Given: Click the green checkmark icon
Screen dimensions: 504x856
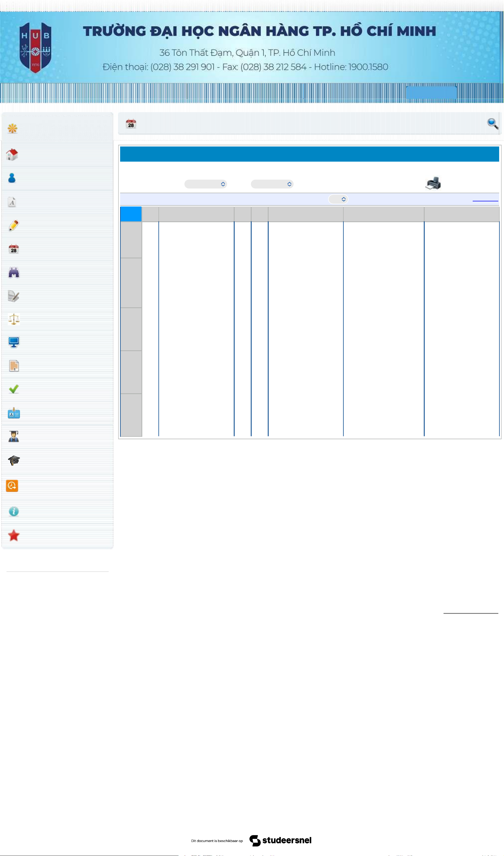Looking at the screenshot, I should click(13, 389).
